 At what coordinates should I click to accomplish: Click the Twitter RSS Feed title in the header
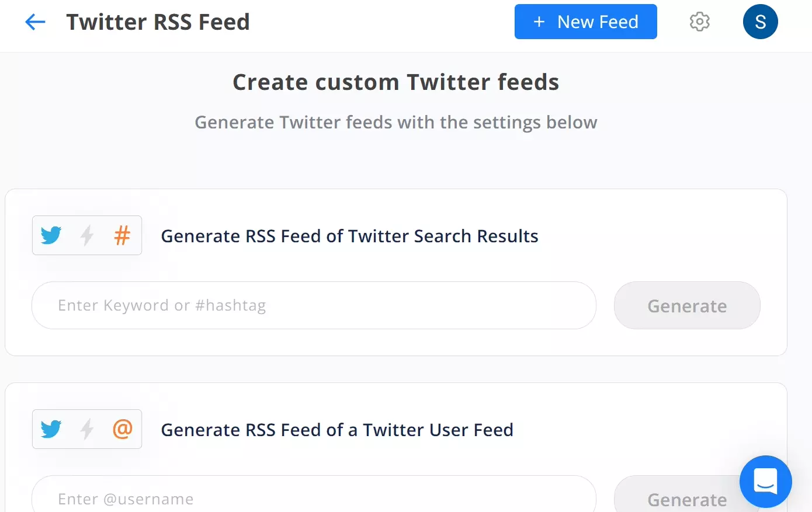(158, 22)
